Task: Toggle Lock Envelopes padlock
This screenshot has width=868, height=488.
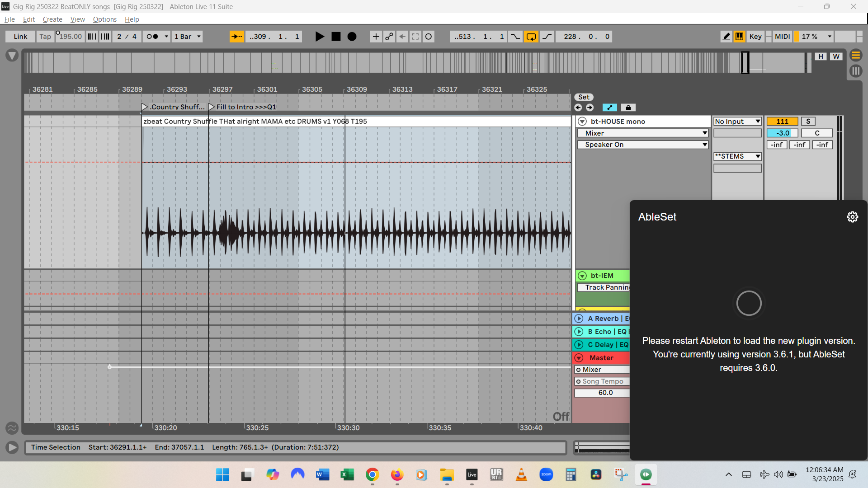Action: coord(628,108)
